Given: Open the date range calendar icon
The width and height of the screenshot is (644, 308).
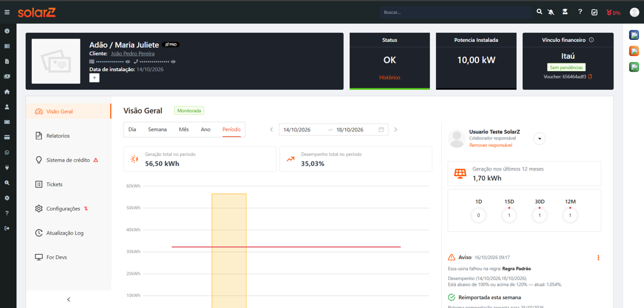Looking at the screenshot, I should click(x=381, y=129).
